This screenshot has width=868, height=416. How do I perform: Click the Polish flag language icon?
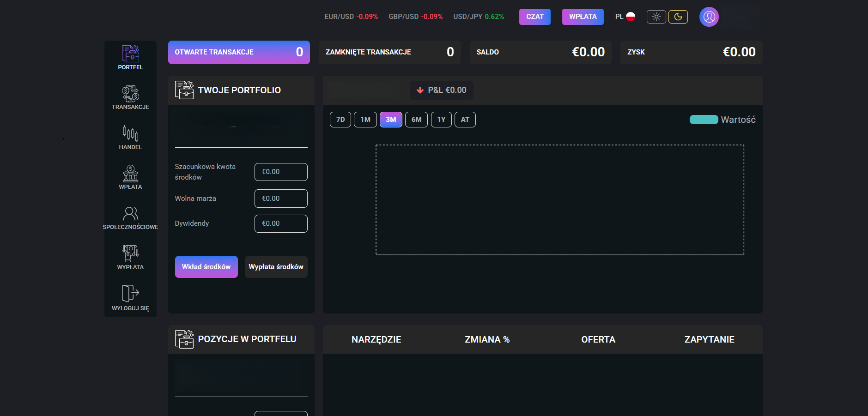[631, 17]
